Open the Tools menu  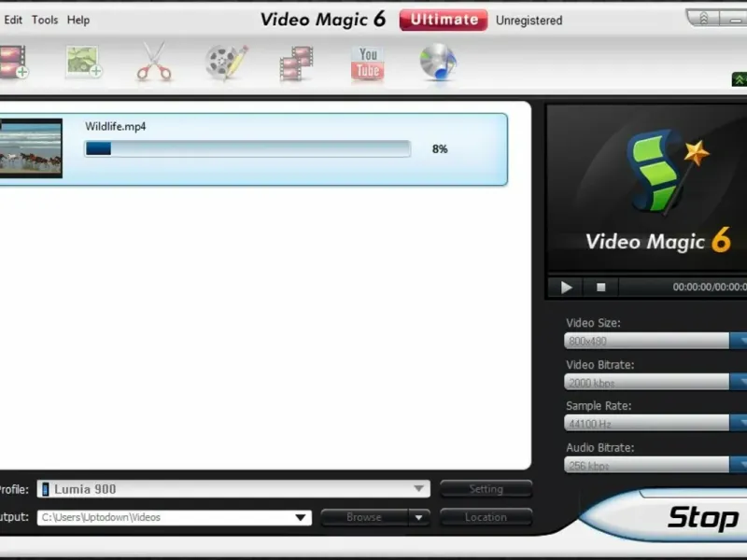point(45,20)
